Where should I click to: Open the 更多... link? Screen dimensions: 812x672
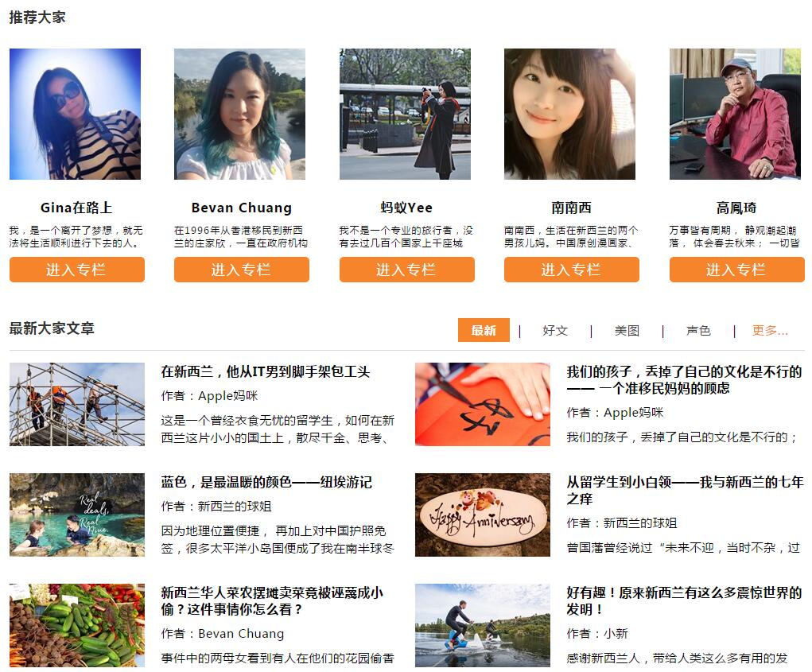770,330
